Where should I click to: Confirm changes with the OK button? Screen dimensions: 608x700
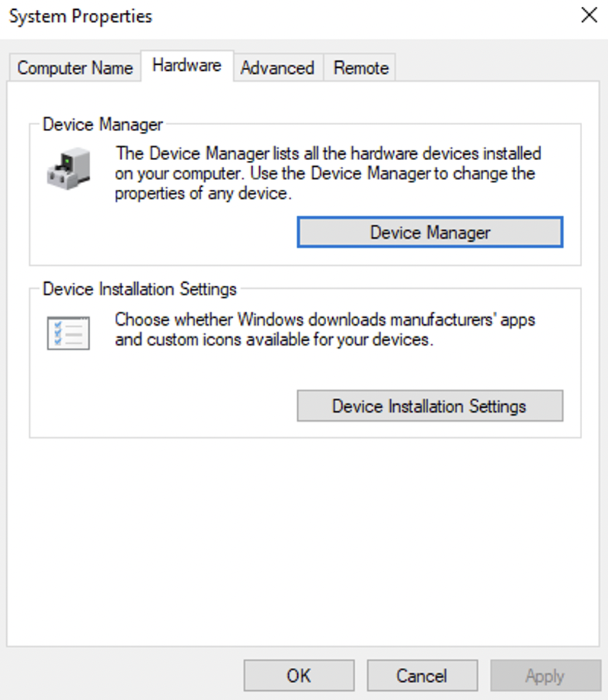[299, 676]
